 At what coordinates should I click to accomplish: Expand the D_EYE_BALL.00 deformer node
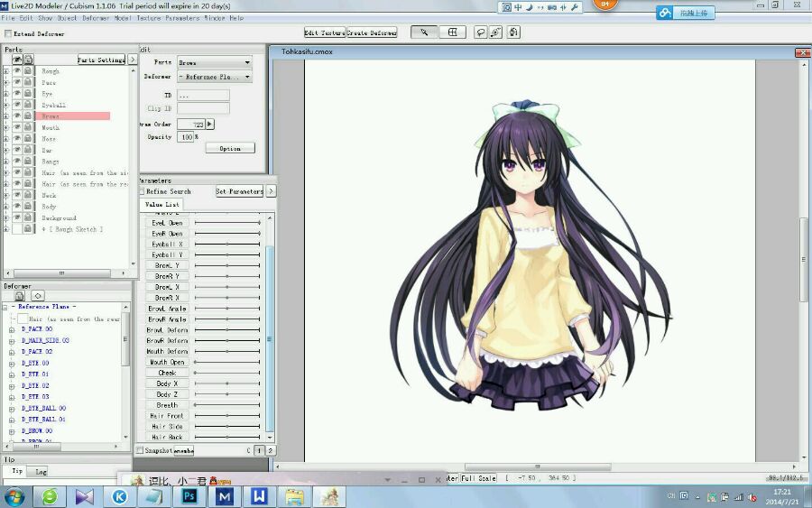pyautogui.click(x=12, y=409)
